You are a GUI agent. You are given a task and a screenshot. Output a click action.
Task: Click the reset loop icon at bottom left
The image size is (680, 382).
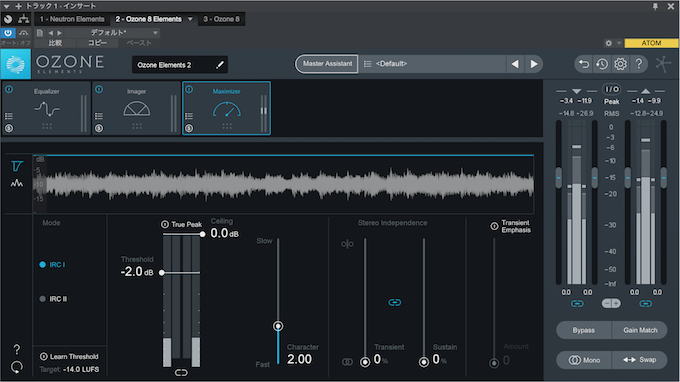click(x=16, y=367)
